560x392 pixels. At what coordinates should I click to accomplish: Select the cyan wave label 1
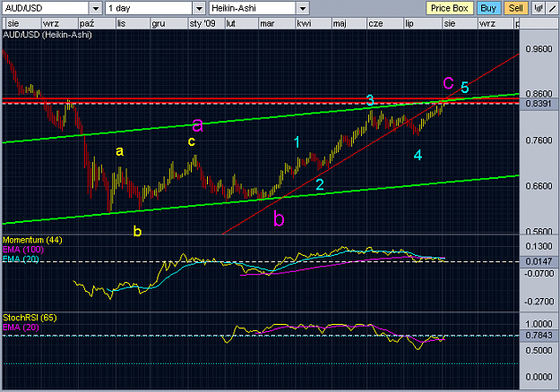297,142
